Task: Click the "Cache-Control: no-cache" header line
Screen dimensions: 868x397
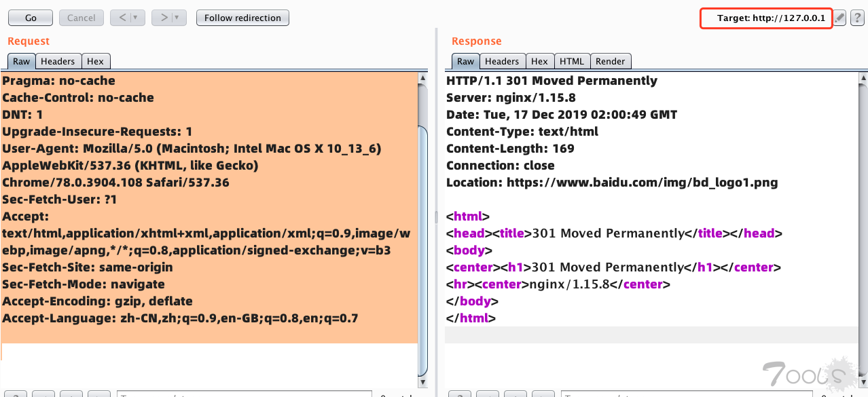Action: coord(78,98)
